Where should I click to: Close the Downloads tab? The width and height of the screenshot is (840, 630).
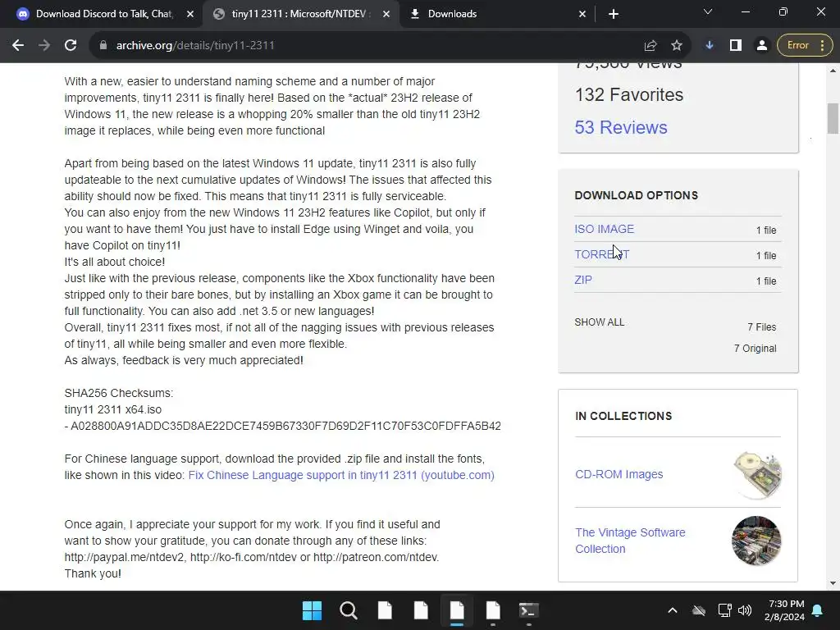[x=582, y=14]
